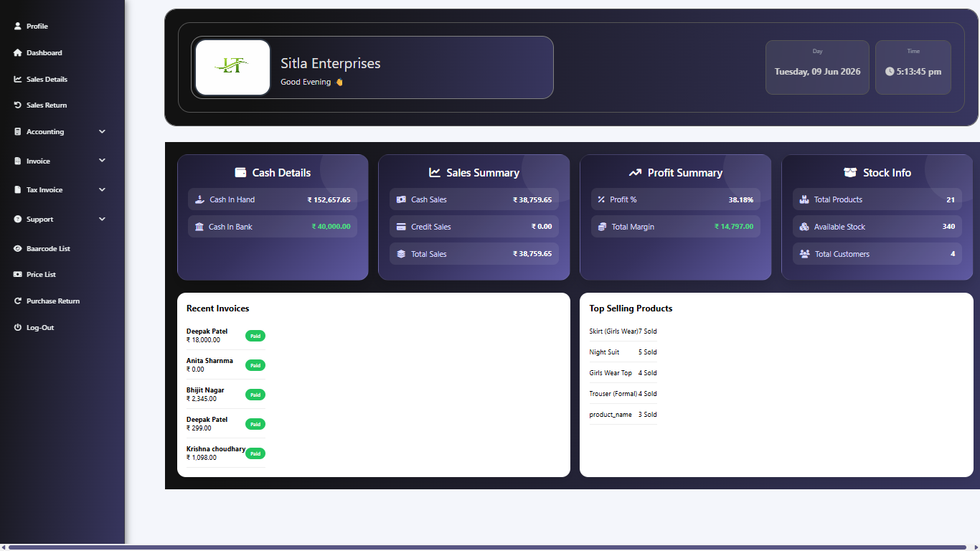Viewport: 980px width, 551px height.
Task: Click the Support question mark icon
Action: 18,219
